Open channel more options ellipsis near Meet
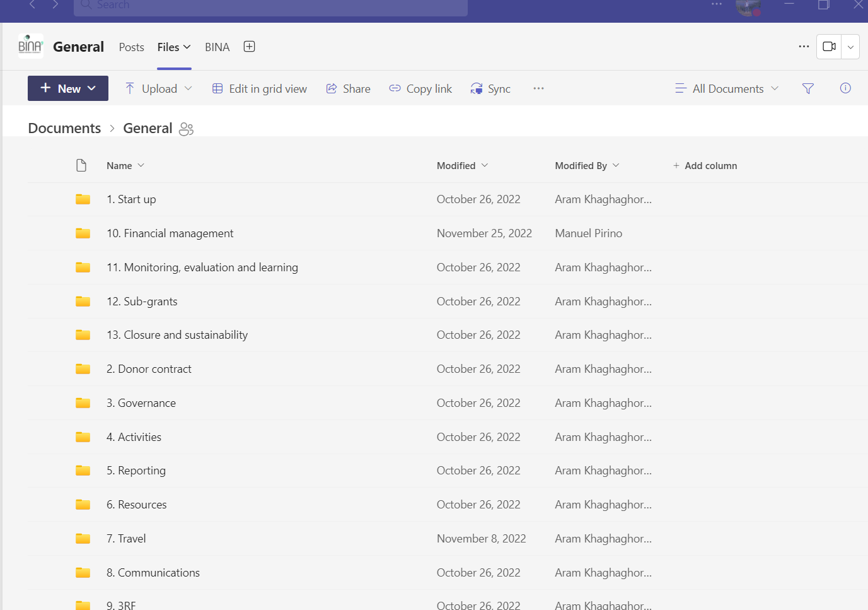This screenshot has width=868, height=610. tap(804, 47)
